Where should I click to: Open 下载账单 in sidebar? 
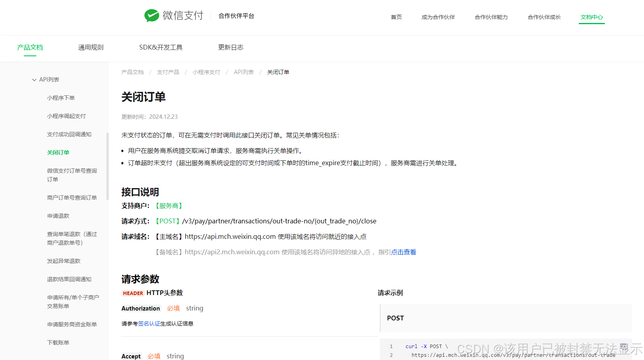[x=58, y=343]
